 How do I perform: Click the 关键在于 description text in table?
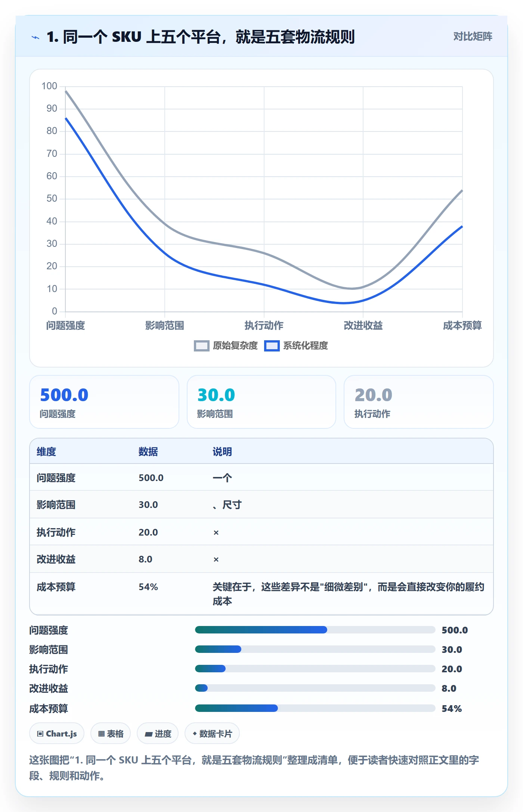[349, 594]
